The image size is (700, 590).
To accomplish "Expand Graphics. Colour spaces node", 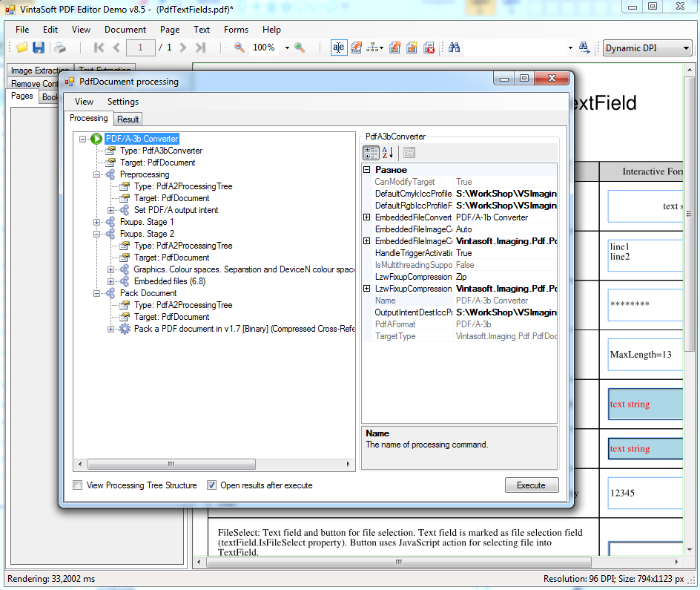I will coord(111,269).
